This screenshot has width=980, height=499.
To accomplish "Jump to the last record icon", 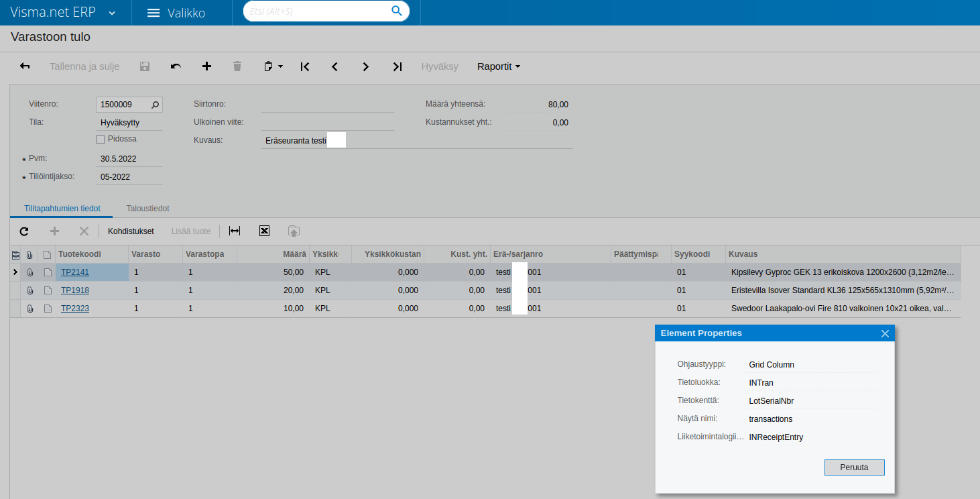I will point(397,66).
